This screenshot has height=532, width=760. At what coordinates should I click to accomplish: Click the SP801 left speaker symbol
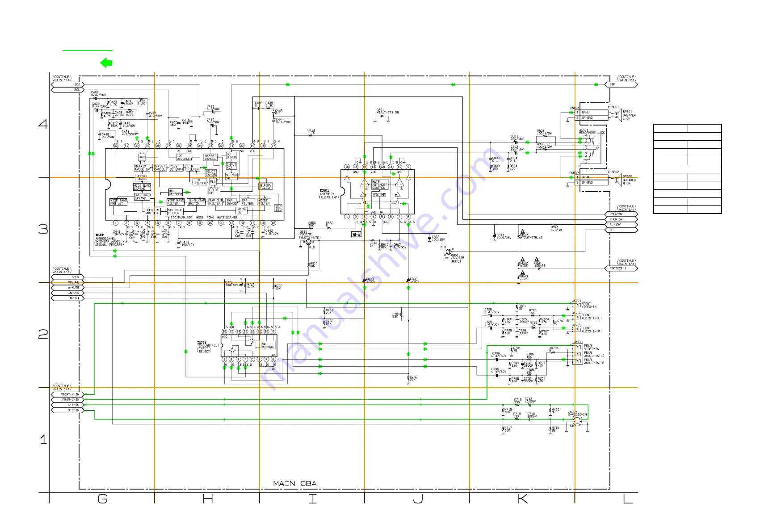point(618,115)
